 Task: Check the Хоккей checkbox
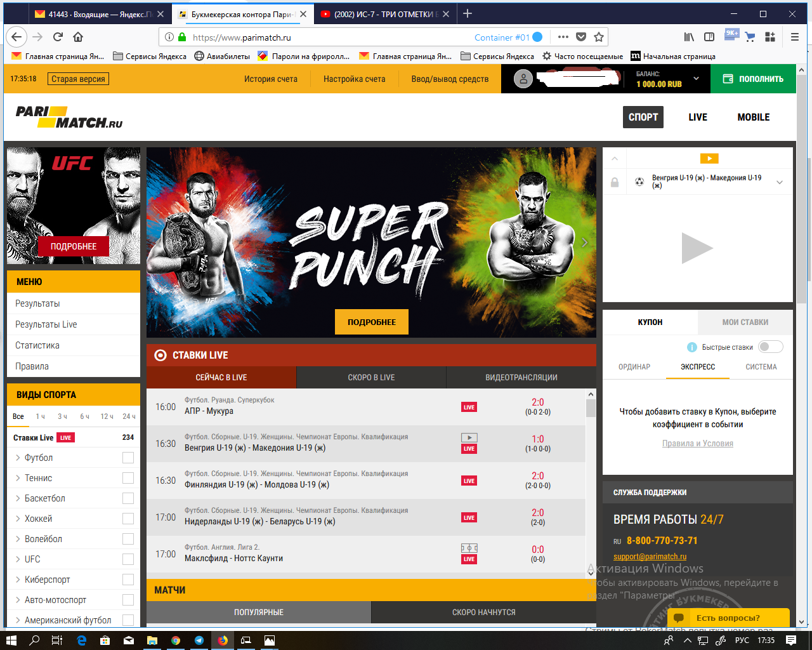tap(128, 519)
